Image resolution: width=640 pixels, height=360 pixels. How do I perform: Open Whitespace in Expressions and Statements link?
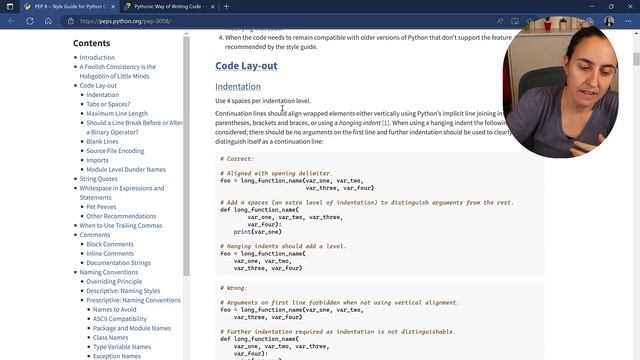pyautogui.click(x=122, y=193)
